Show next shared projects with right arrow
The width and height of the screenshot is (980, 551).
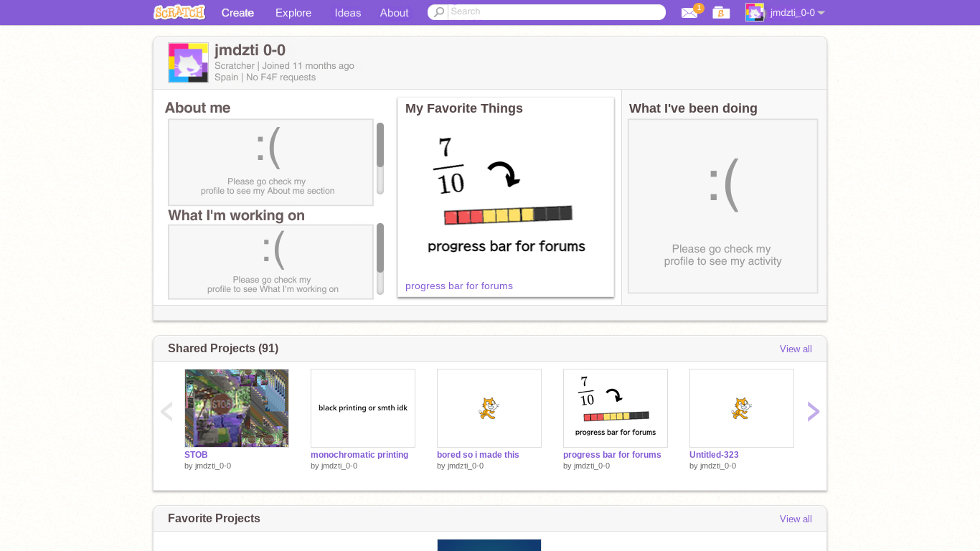tap(813, 411)
